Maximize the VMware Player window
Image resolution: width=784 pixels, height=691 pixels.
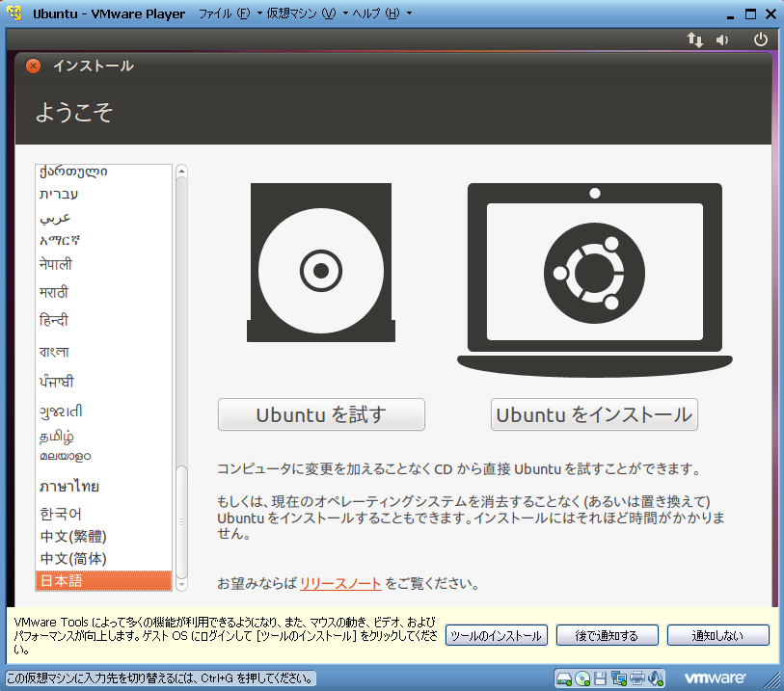pos(750,14)
